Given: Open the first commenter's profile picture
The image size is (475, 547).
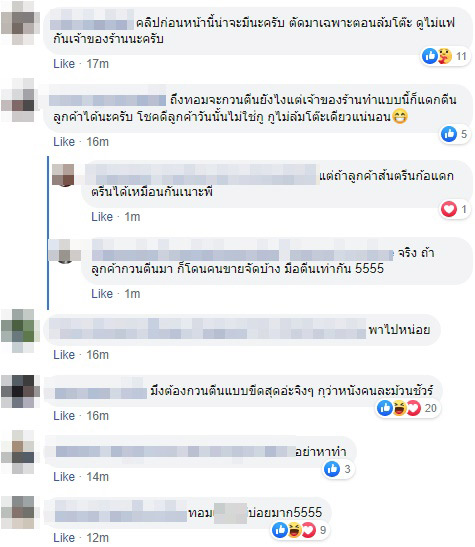Looking at the screenshot, I should [20, 23].
